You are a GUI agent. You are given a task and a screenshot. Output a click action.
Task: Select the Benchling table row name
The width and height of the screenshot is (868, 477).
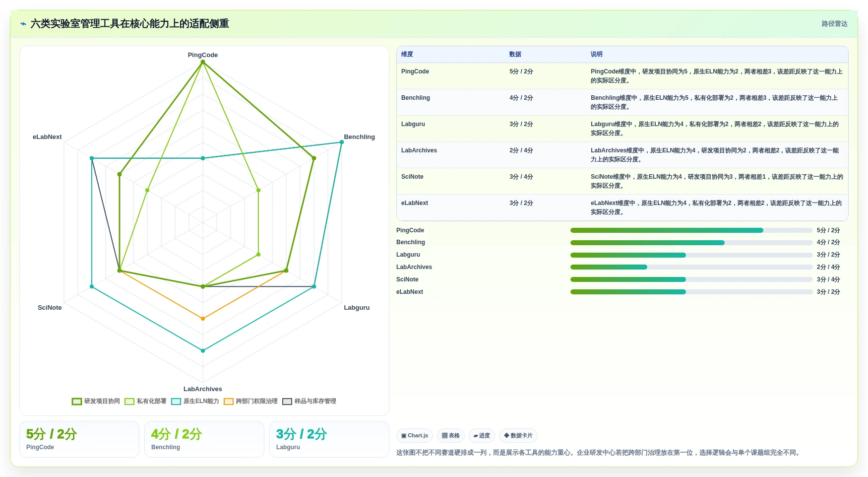(416, 98)
